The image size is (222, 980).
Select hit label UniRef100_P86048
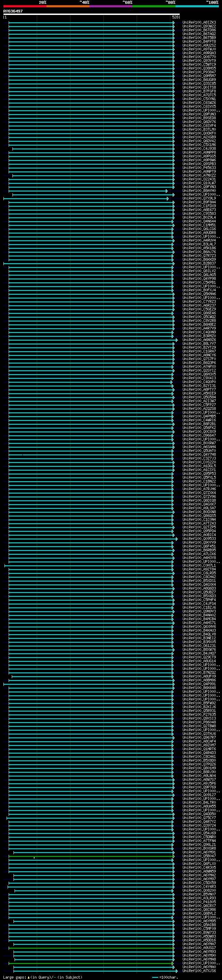[x=199, y=722]
